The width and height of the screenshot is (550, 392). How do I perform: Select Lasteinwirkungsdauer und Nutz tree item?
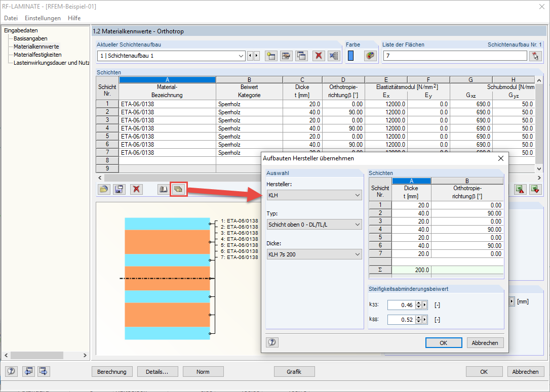point(51,63)
